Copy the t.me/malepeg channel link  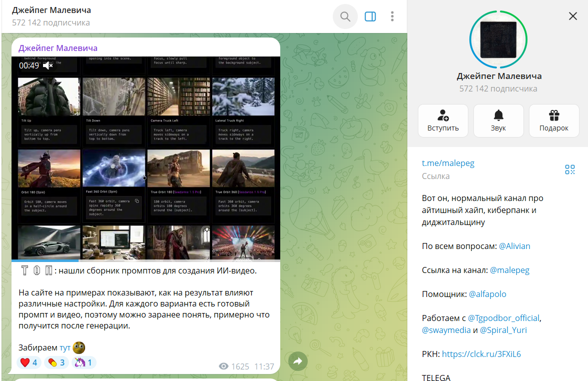pyautogui.click(x=448, y=163)
